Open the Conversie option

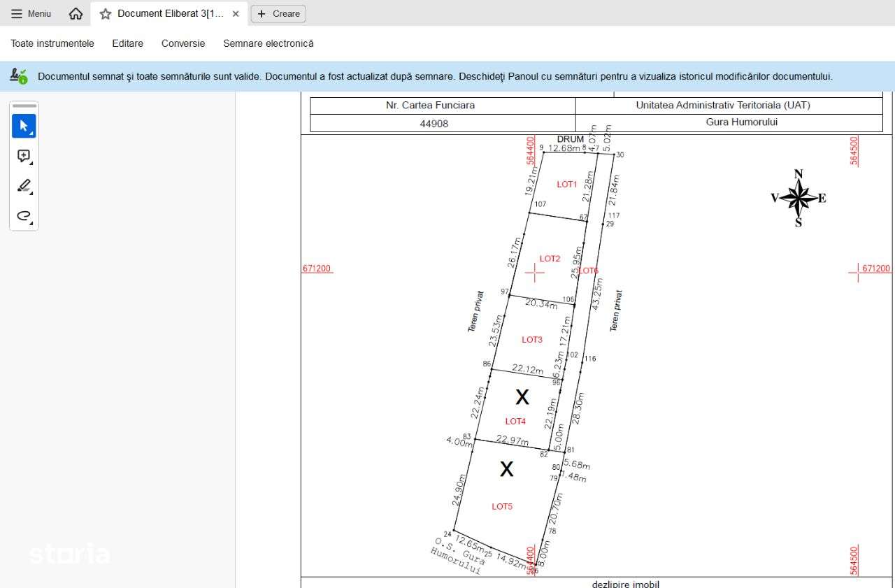pyautogui.click(x=183, y=43)
